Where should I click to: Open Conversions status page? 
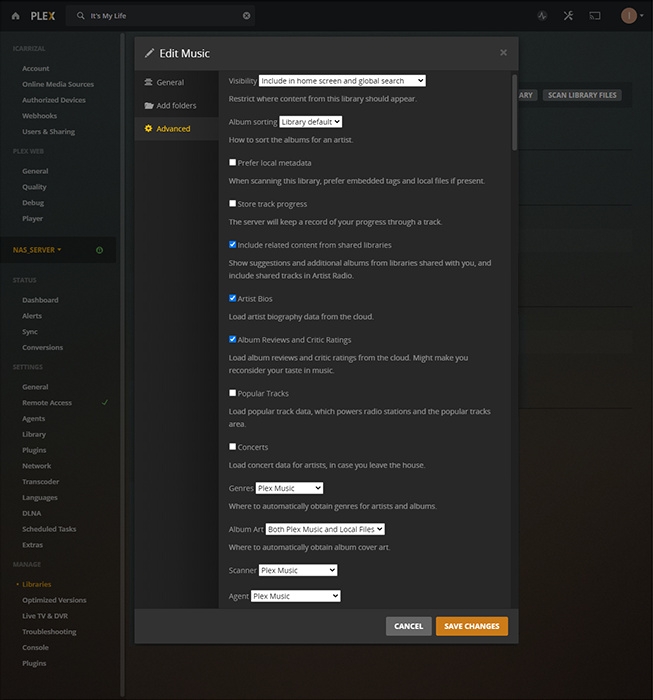(x=42, y=347)
